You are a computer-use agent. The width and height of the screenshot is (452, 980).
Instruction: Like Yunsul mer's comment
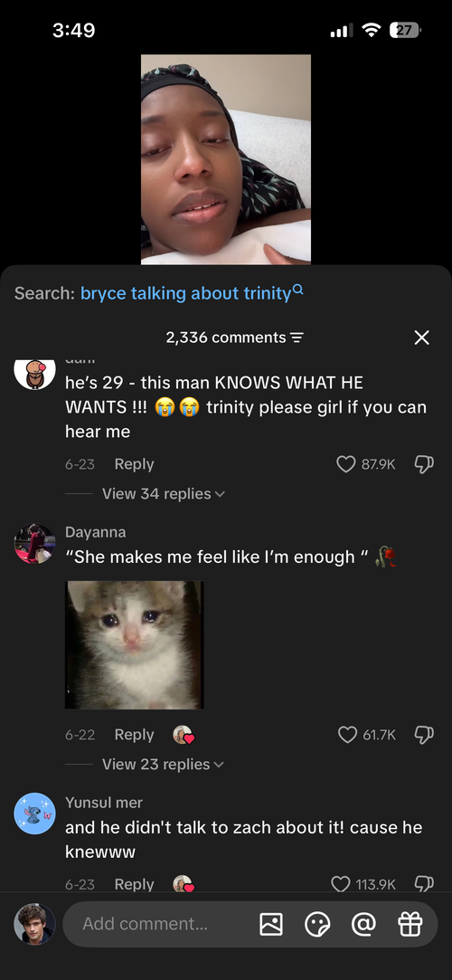(340, 884)
